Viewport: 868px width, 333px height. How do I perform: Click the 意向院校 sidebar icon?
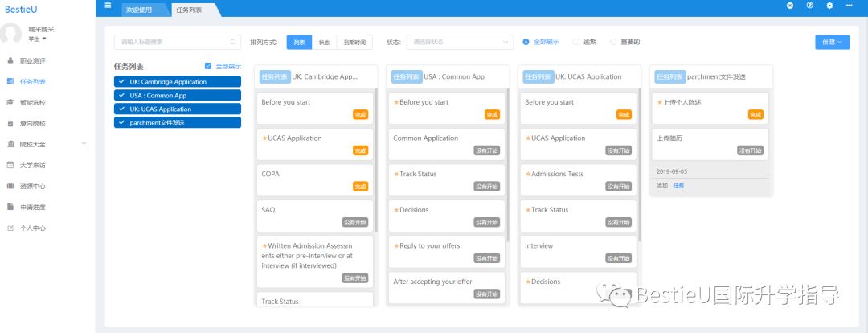tap(10, 124)
